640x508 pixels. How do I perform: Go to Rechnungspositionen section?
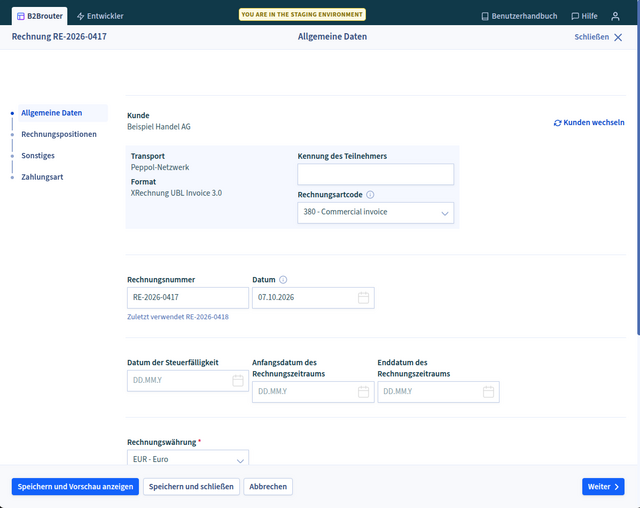(59, 134)
